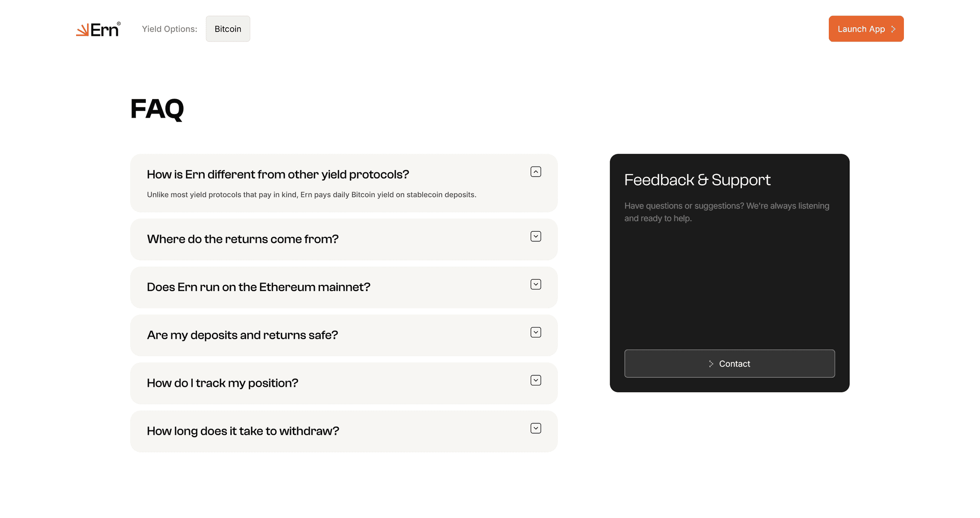Expand 'Does Ern run on the Ethereum mainnet?' question

(x=344, y=287)
